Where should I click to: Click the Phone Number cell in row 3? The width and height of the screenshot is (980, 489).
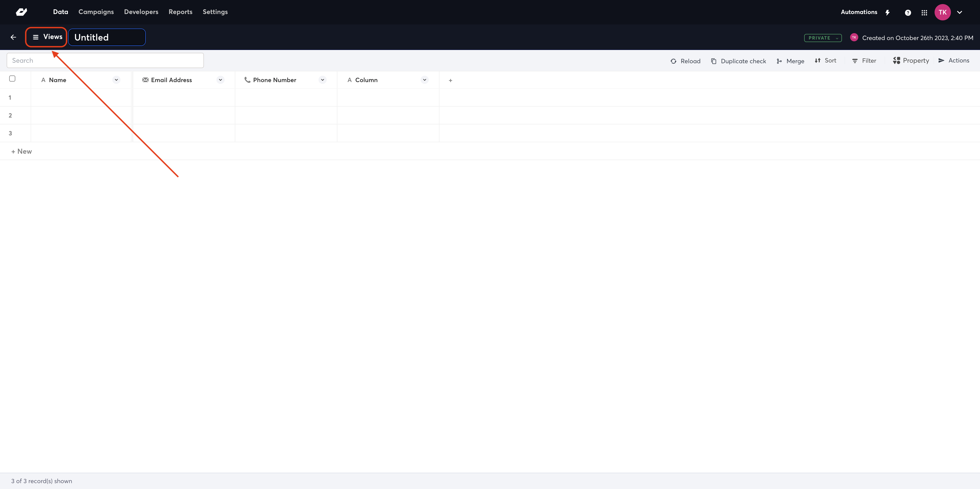(x=286, y=133)
